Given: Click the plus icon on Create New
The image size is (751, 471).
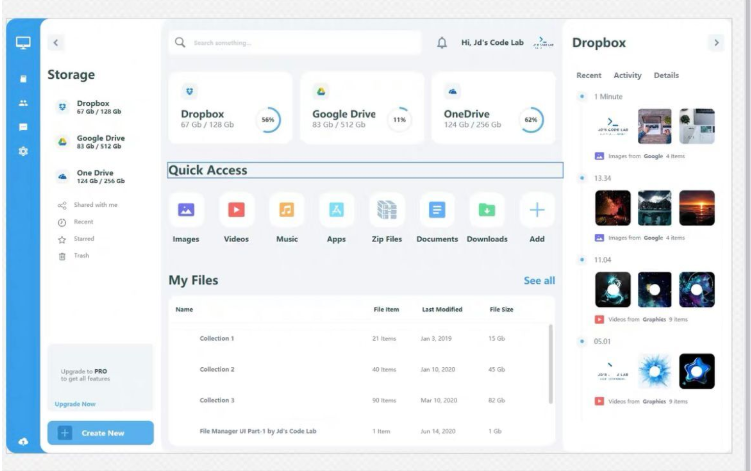Looking at the screenshot, I should point(65,433).
